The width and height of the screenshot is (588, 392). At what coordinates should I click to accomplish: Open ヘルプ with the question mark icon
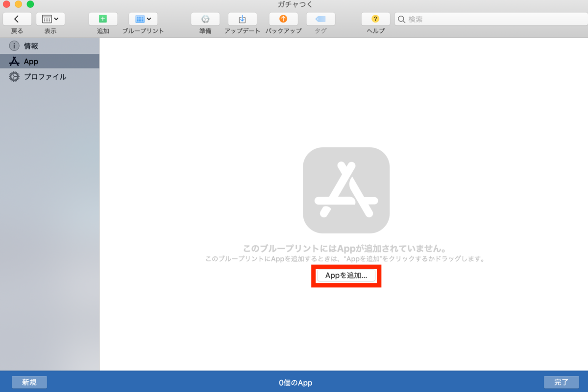[x=376, y=19]
